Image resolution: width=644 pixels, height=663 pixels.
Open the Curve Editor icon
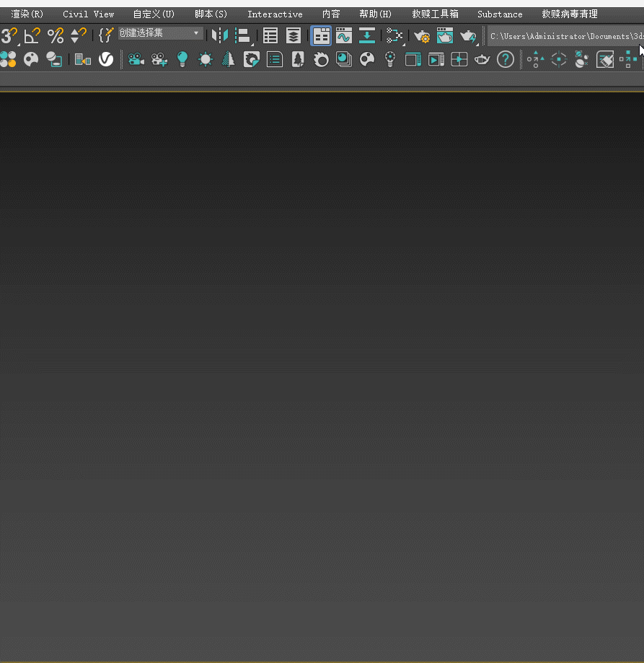(x=344, y=35)
